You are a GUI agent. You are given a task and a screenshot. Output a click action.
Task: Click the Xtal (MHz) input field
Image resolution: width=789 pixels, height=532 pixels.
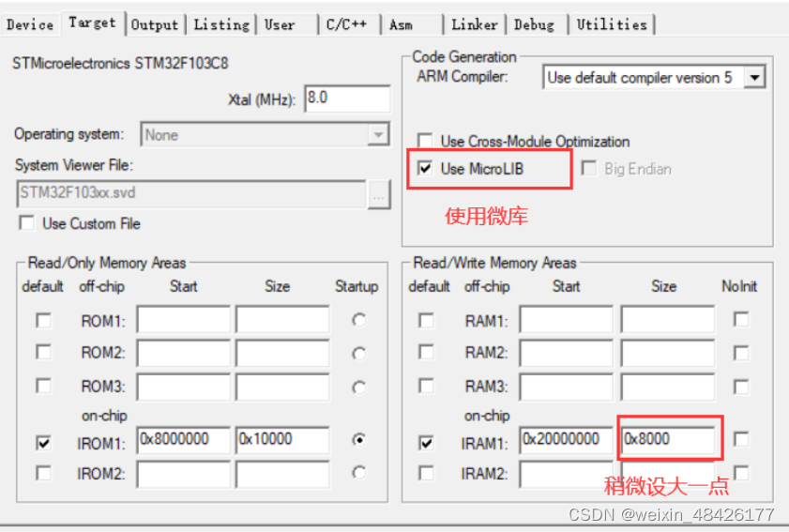click(x=347, y=99)
